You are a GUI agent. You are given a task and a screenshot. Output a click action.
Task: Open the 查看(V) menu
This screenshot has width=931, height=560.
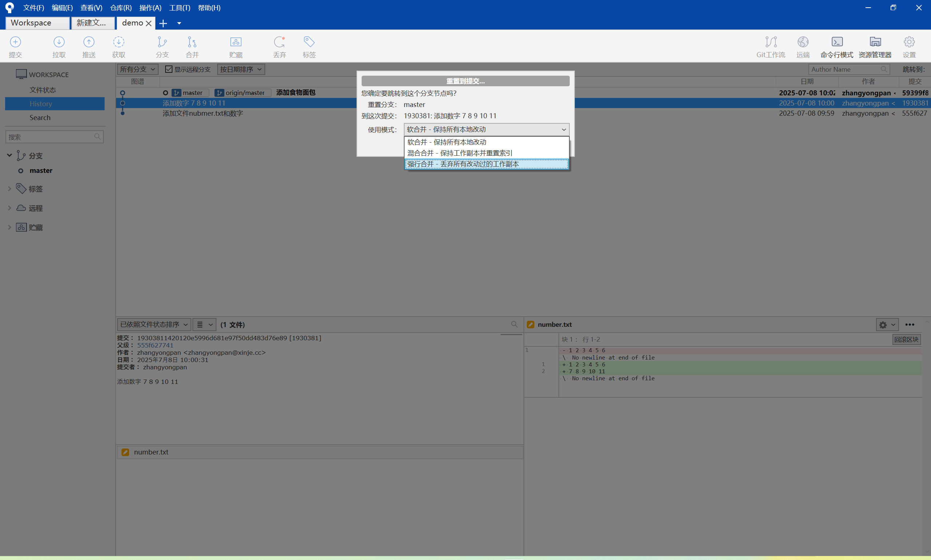[x=91, y=8]
